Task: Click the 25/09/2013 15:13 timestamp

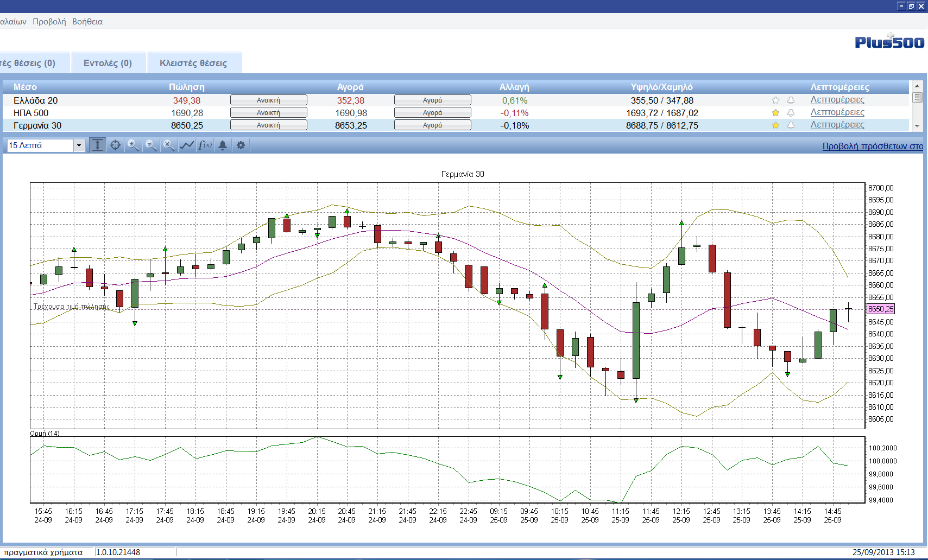Action: pyautogui.click(x=883, y=552)
